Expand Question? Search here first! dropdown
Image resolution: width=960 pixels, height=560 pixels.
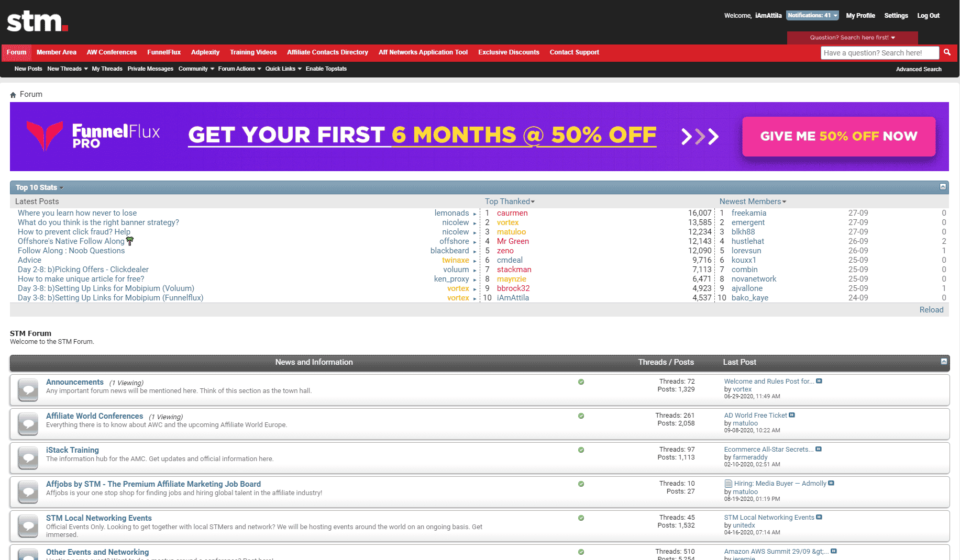tap(852, 38)
